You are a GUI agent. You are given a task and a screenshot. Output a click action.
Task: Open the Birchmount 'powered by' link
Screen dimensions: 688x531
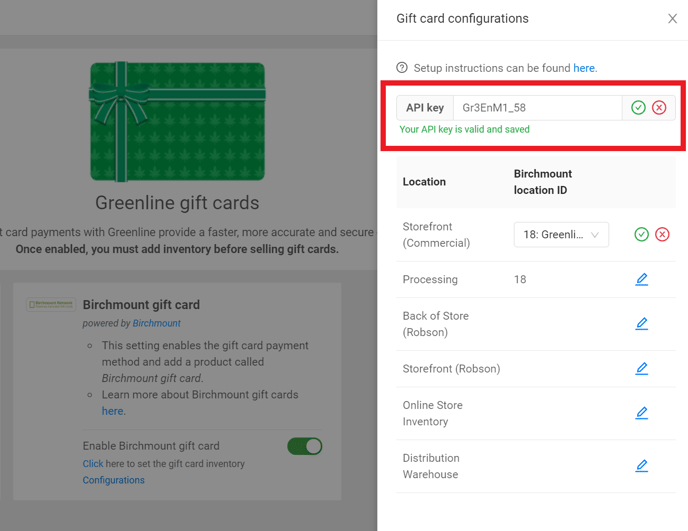click(157, 323)
